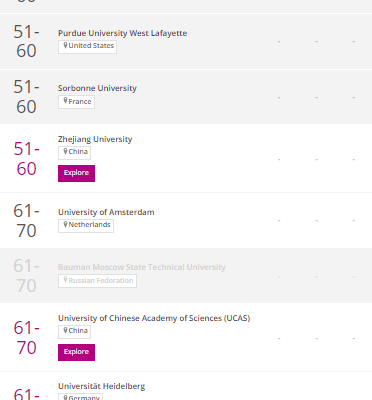Open the Universität Heidelberg link
The height and width of the screenshot is (400, 372).
point(101,386)
